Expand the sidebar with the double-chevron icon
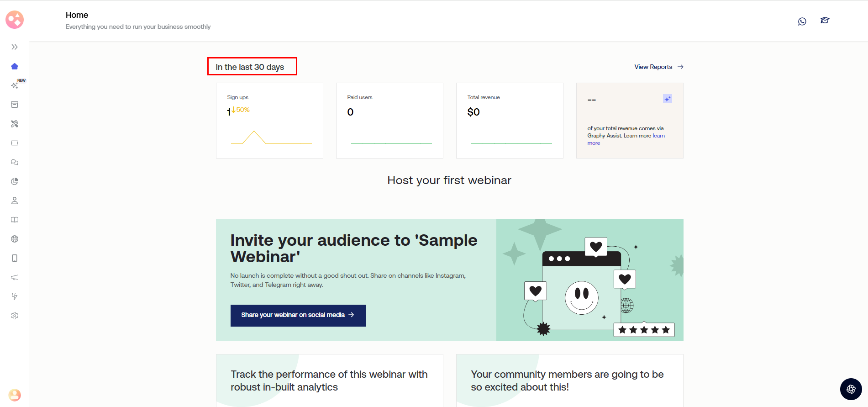Screen dimensions: 868x407 point(15,47)
